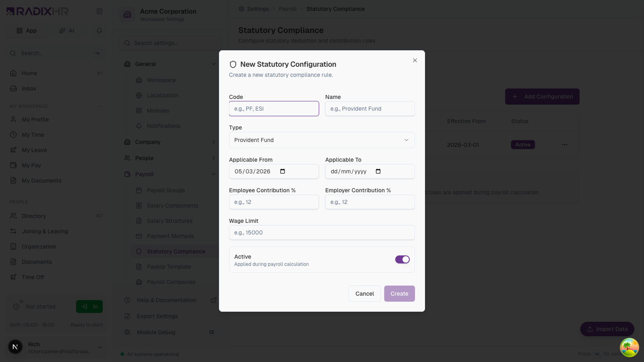The width and height of the screenshot is (644, 362).
Task: Click the Employee Contribution % field
Action: click(x=274, y=202)
